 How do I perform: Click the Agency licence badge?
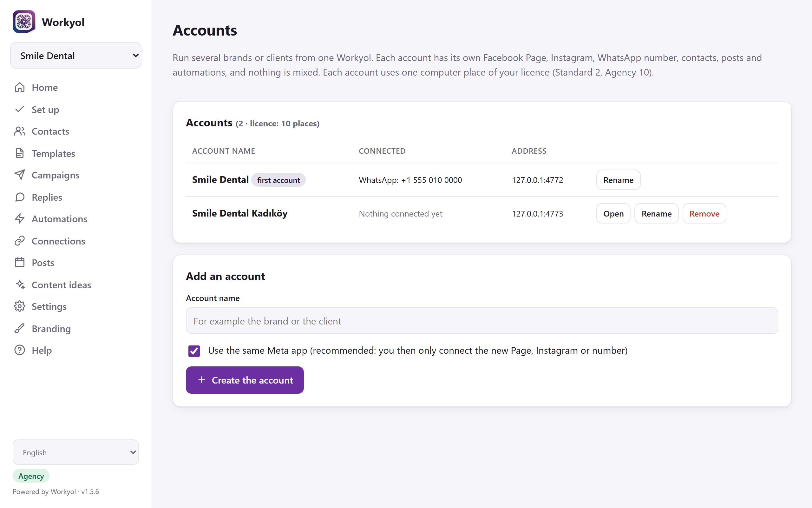tap(31, 476)
